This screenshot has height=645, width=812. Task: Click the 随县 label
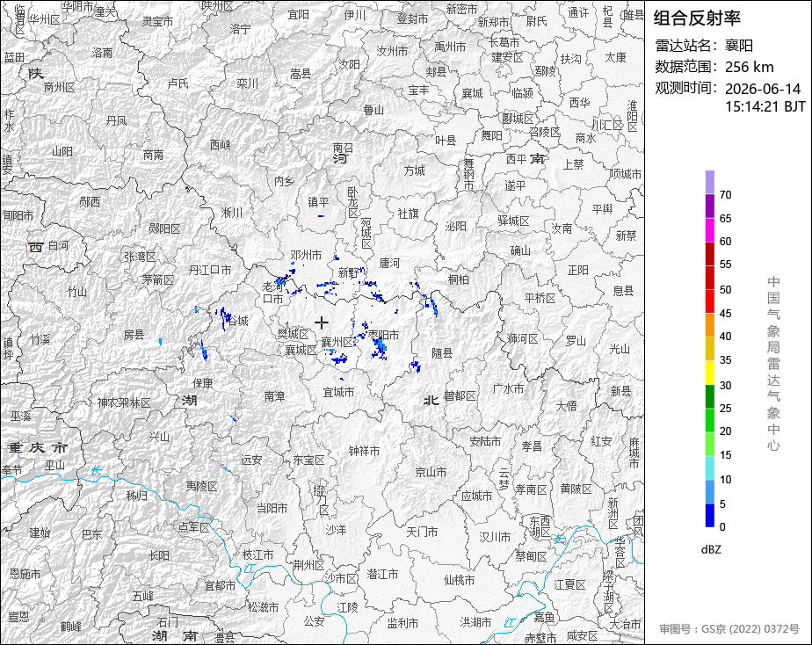(442, 352)
